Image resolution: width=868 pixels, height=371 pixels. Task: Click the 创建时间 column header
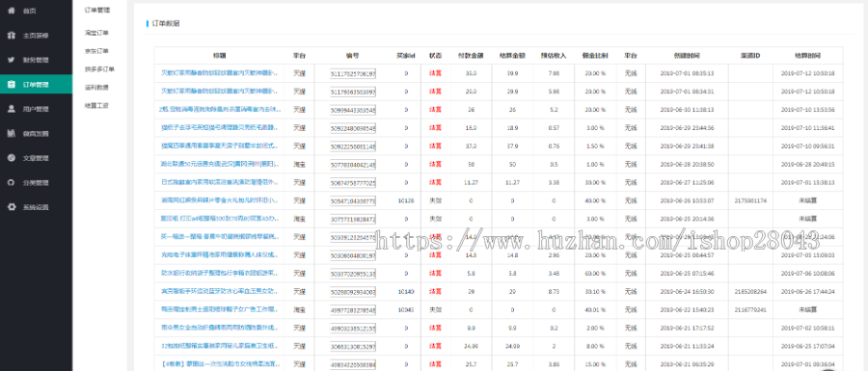coord(687,56)
